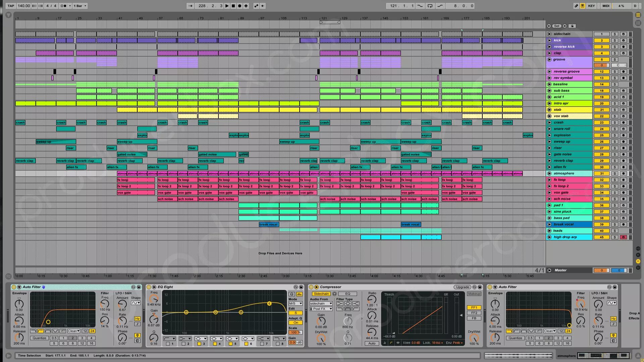Click the Compressor Upgrade button

tap(462, 287)
